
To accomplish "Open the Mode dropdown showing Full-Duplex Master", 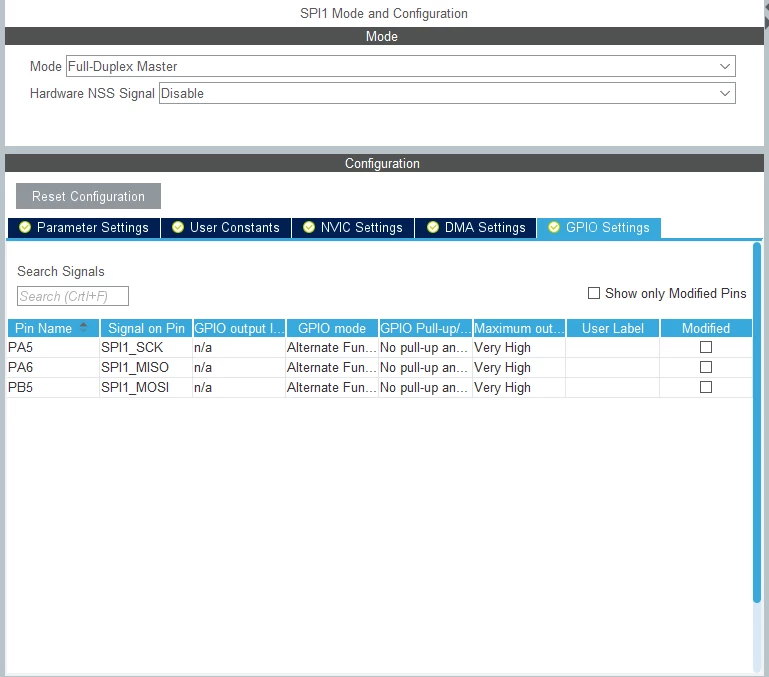I will [401, 66].
